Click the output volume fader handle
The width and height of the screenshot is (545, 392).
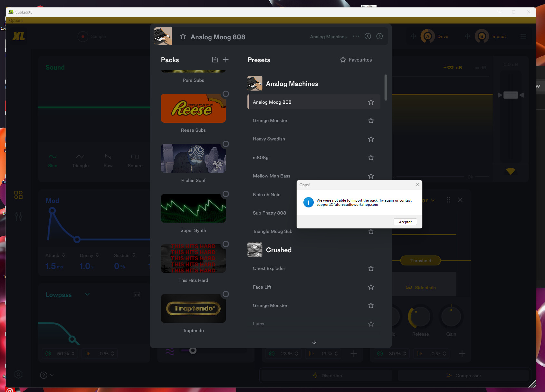coord(511,95)
